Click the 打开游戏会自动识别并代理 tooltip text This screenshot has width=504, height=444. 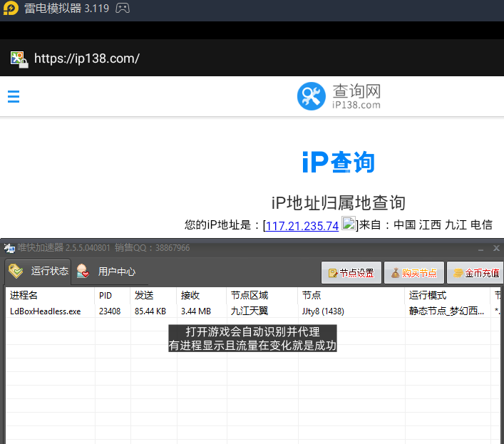pyautogui.click(x=252, y=331)
